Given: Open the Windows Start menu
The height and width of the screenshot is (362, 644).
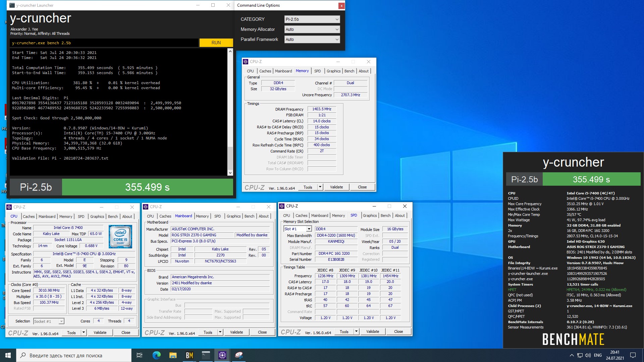Looking at the screenshot, I should [x=8, y=355].
